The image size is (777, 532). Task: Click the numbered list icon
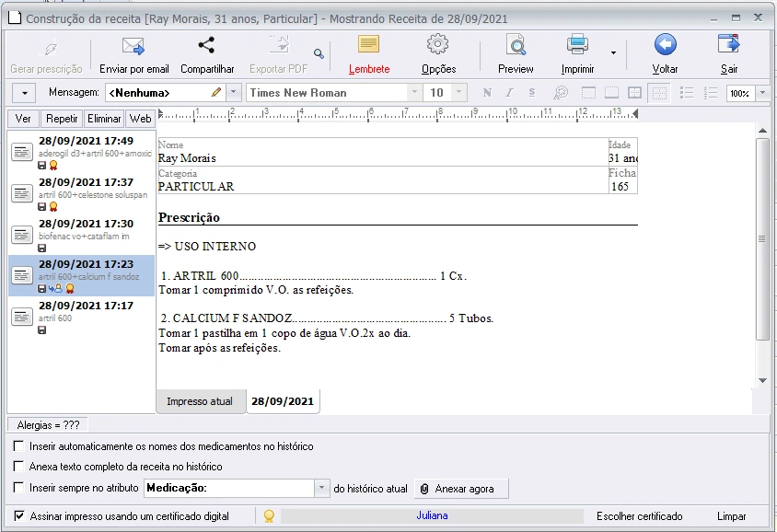point(710,93)
